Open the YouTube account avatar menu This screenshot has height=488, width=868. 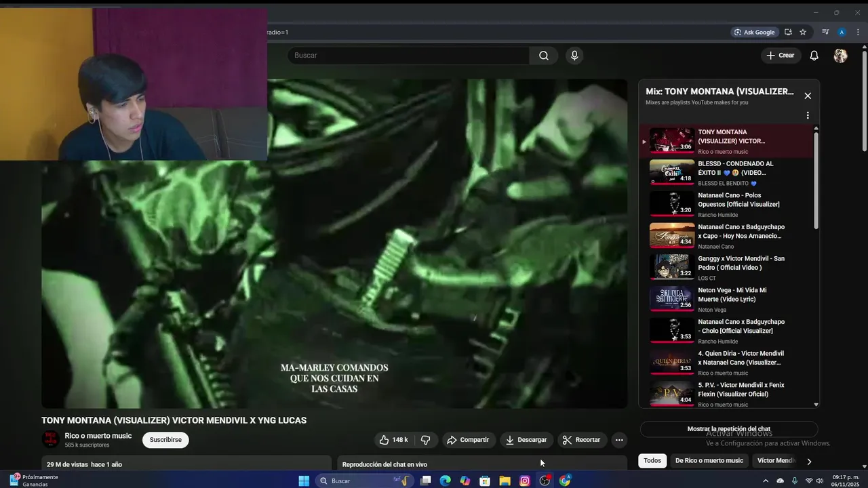point(840,56)
